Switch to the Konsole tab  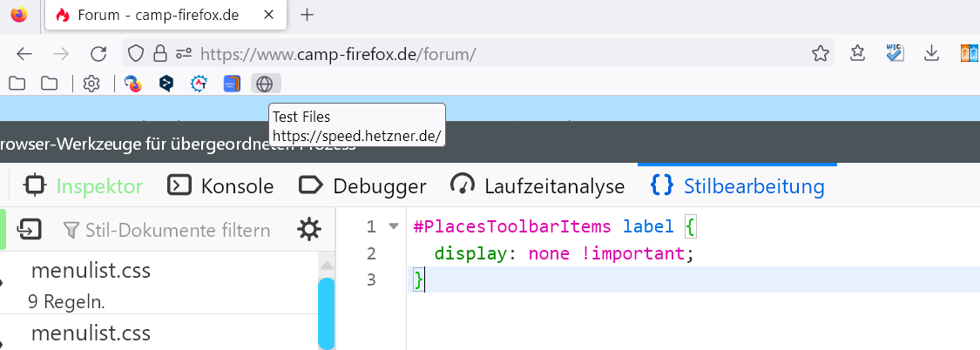pyautogui.click(x=220, y=185)
